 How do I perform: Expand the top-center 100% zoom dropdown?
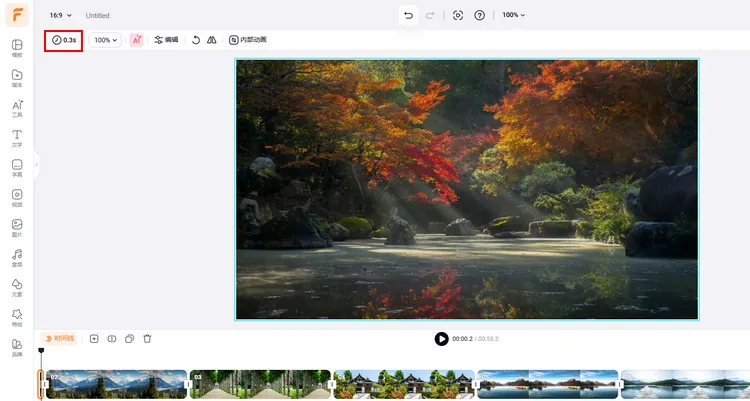point(513,15)
